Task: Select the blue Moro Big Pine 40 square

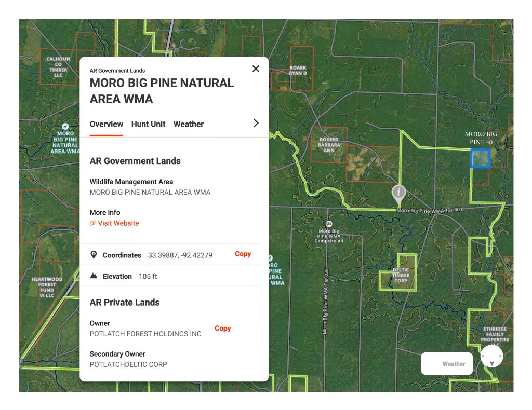Action: [480, 158]
